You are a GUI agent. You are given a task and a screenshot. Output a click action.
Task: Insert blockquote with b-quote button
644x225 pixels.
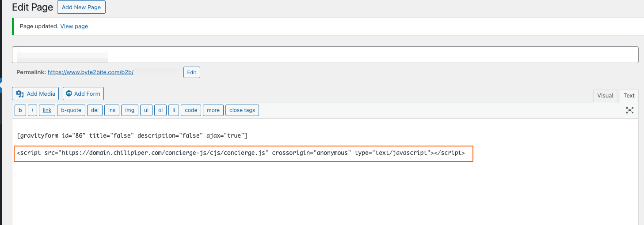(x=71, y=110)
